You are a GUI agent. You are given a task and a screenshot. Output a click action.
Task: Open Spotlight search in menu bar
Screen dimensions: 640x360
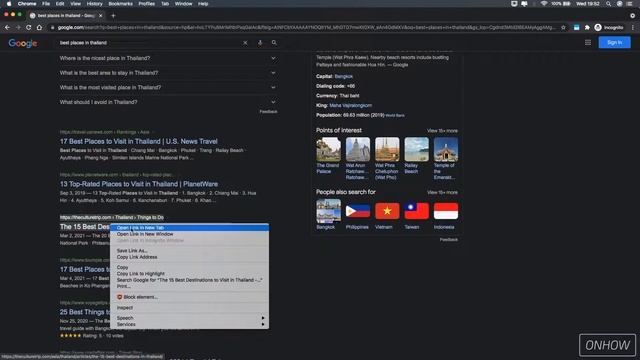(x=609, y=4)
